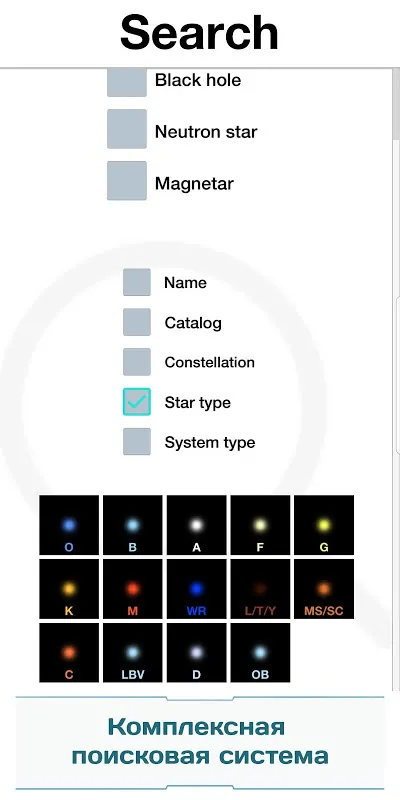Enable the Black hole checkbox

(x=127, y=82)
